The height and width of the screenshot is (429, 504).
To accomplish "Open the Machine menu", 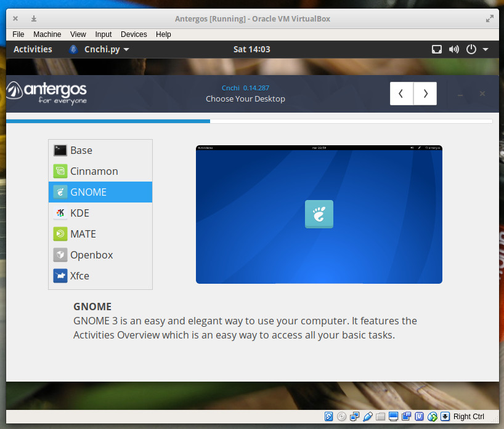I will (x=47, y=34).
